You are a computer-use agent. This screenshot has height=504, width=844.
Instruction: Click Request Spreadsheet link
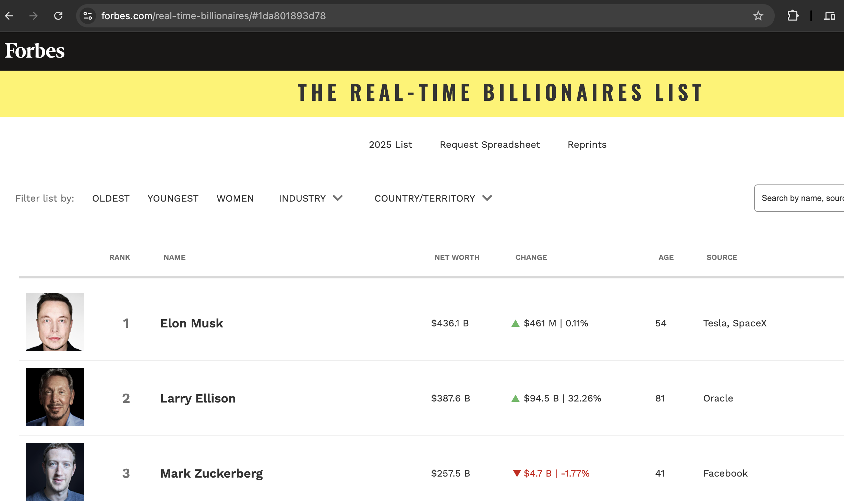point(490,145)
